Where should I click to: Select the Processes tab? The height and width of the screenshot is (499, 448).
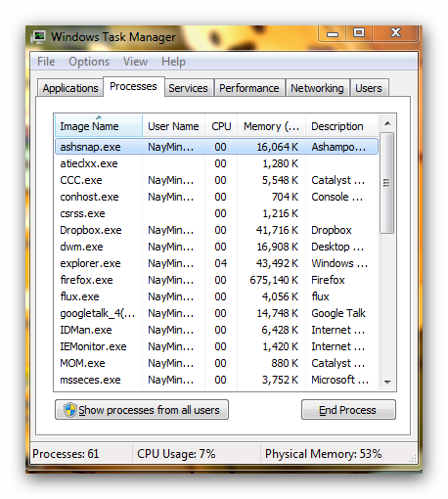click(133, 86)
